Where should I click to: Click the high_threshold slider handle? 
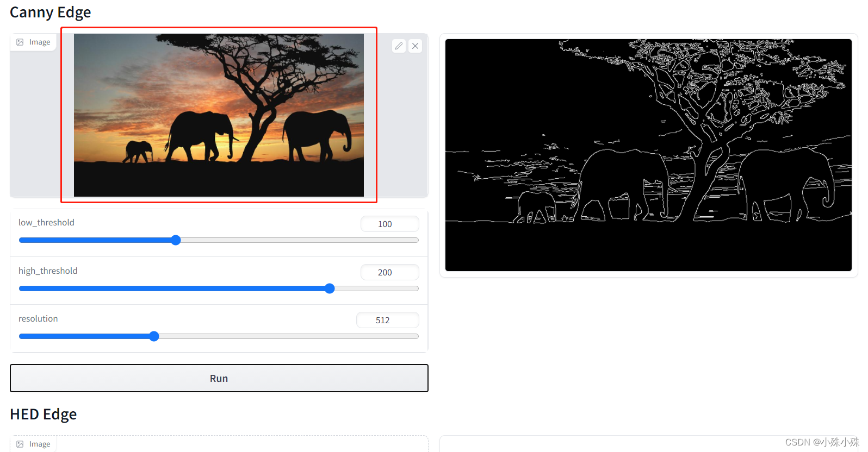coord(330,288)
